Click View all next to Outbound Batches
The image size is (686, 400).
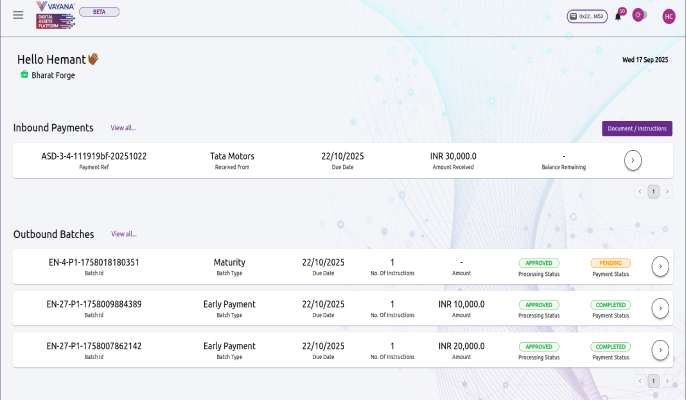pos(124,234)
